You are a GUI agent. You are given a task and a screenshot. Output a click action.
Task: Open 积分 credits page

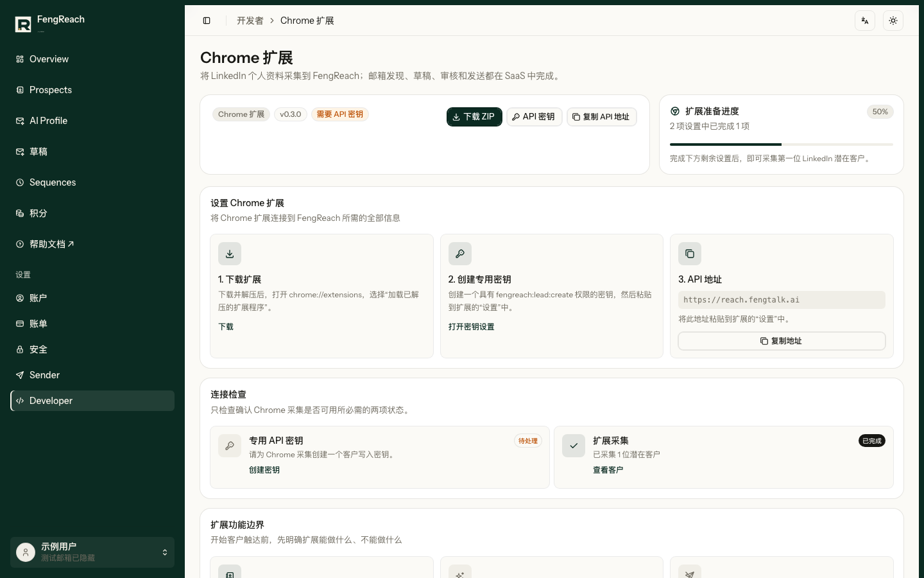pos(92,213)
